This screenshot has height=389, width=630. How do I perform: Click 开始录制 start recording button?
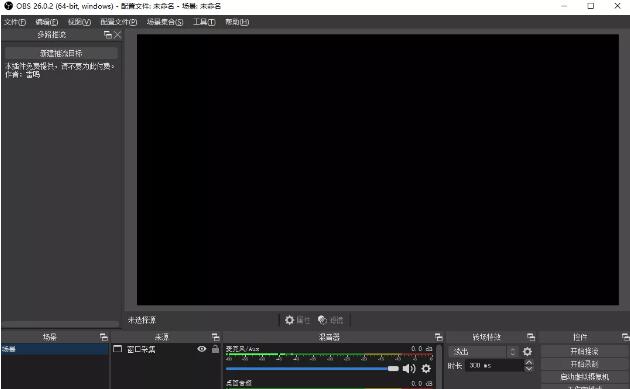pyautogui.click(x=584, y=364)
